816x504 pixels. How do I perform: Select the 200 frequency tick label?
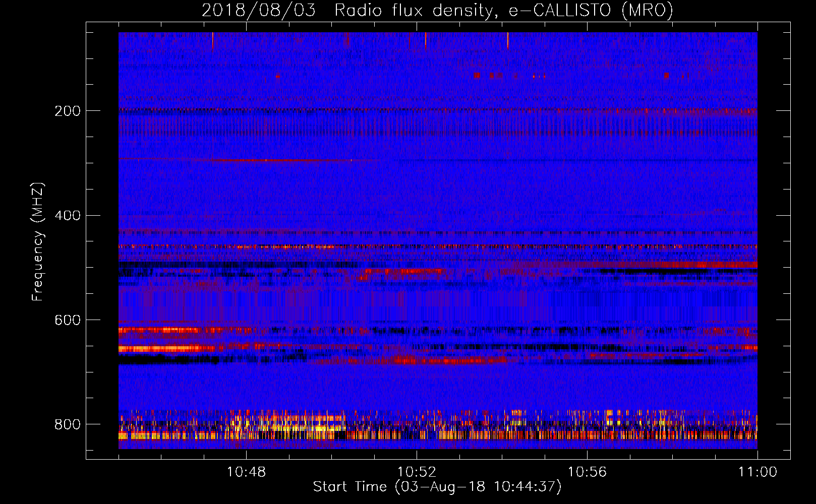[68, 111]
